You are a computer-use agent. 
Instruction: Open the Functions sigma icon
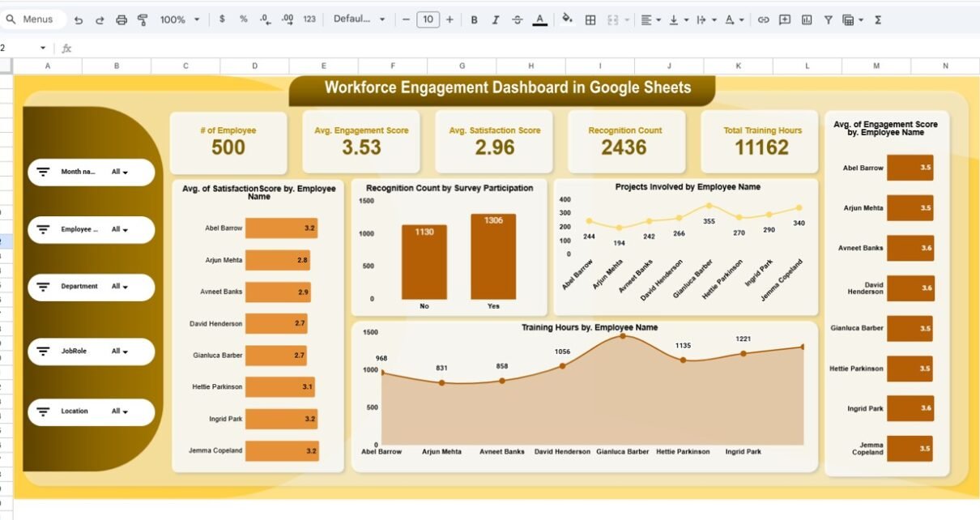click(x=878, y=19)
